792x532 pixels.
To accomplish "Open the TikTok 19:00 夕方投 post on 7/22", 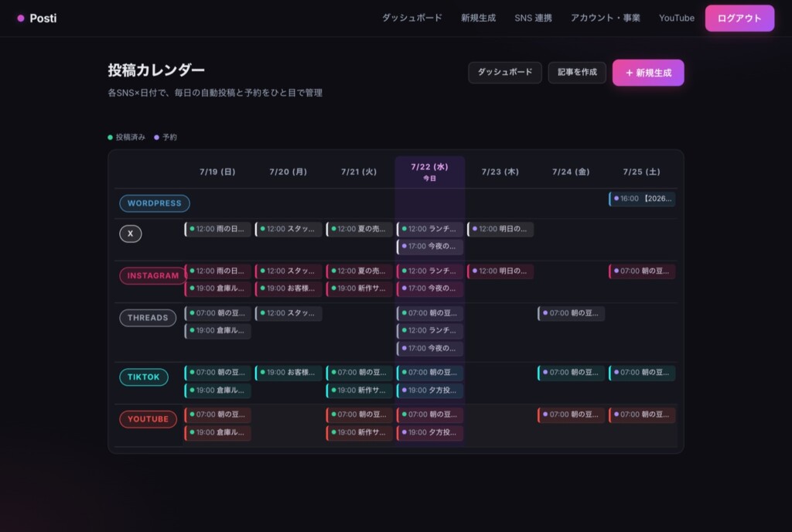I will point(430,390).
